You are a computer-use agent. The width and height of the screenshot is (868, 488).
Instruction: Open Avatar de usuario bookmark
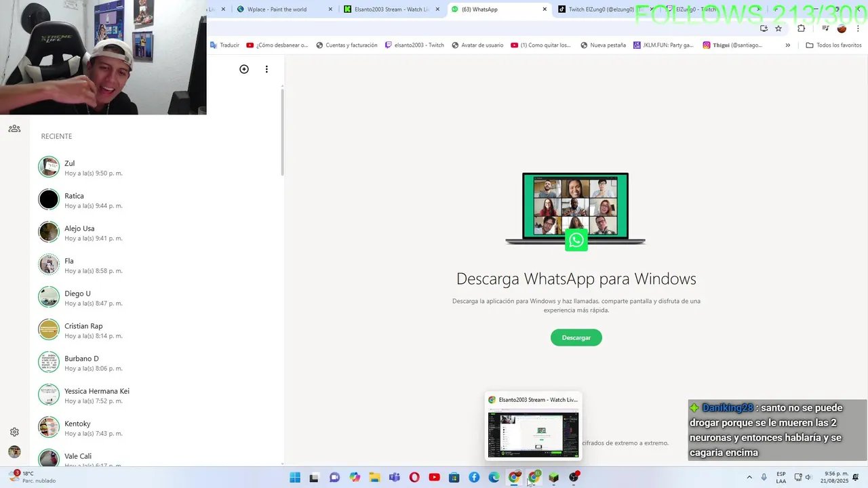click(477, 45)
